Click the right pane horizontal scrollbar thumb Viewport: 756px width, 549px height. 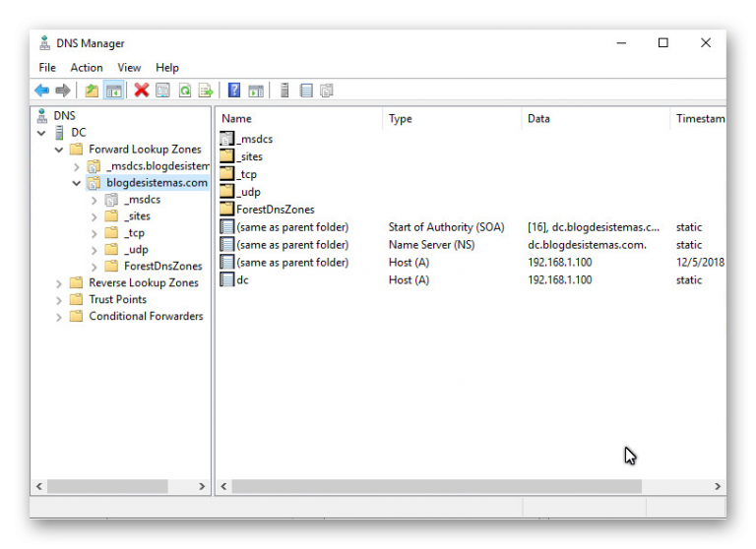[x=437, y=486]
